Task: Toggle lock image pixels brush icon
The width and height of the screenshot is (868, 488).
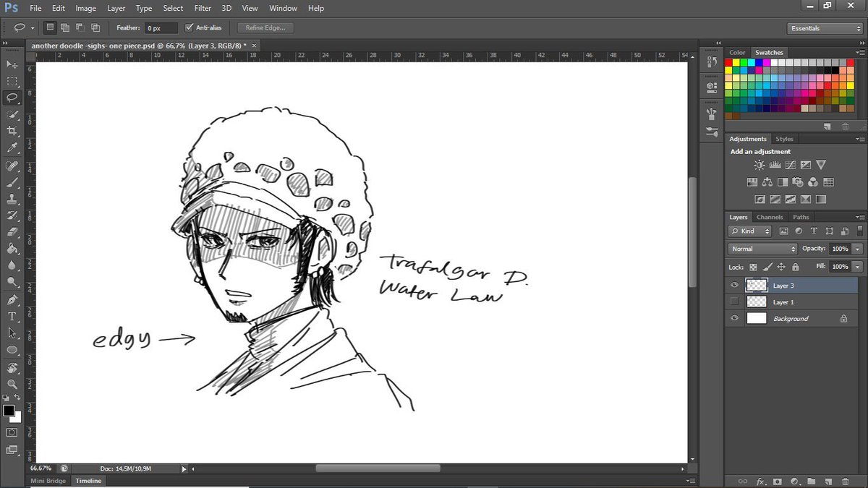Action: (767, 267)
